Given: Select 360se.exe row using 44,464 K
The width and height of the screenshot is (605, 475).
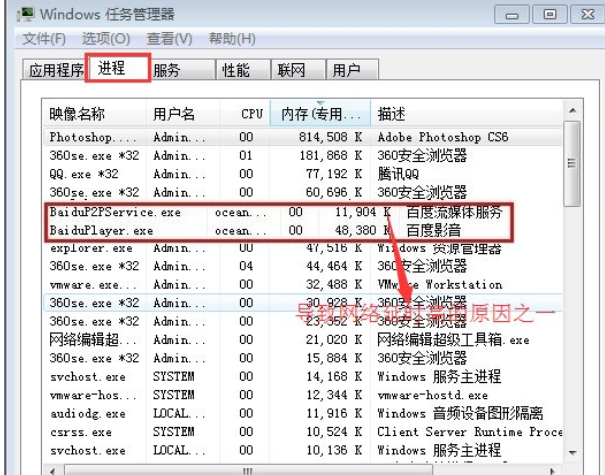Looking at the screenshot, I should tap(302, 266).
